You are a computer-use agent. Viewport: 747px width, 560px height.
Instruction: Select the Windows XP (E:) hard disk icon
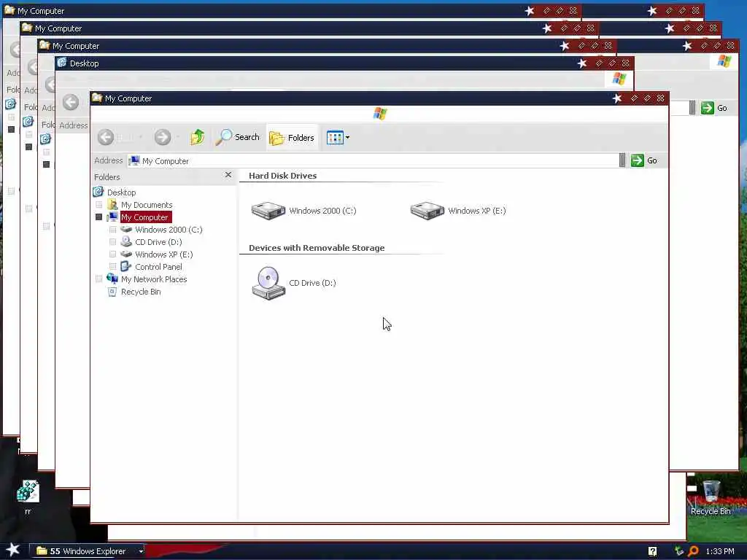(427, 211)
